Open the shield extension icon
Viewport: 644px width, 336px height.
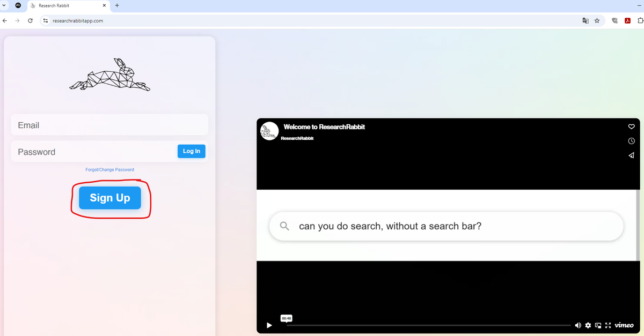615,21
